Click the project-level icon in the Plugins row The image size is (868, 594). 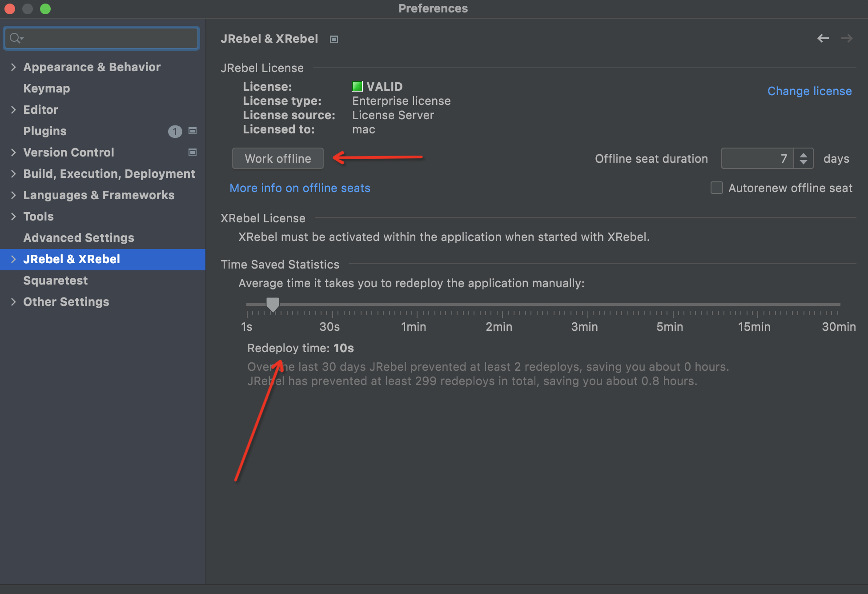193,131
